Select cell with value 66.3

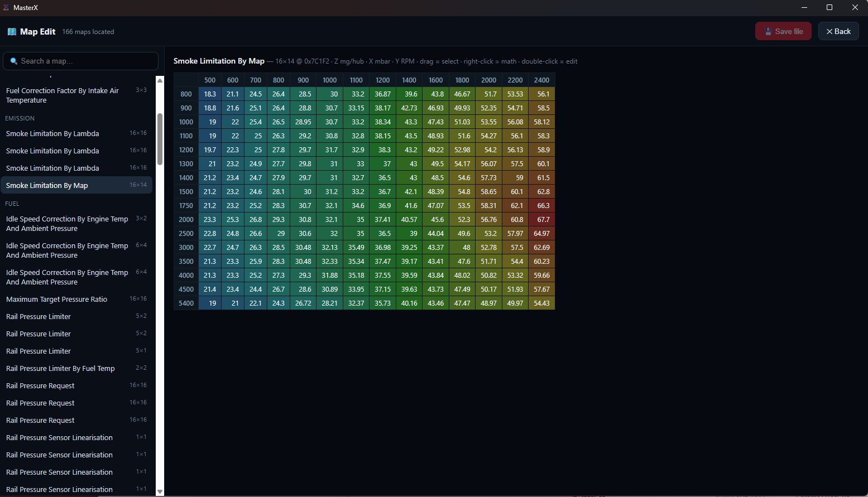pyautogui.click(x=541, y=206)
